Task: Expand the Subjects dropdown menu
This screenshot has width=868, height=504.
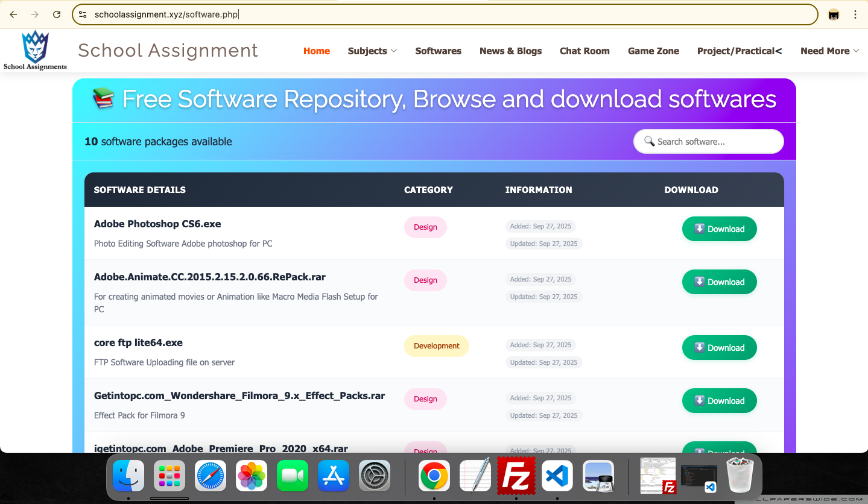Action: coord(372,51)
